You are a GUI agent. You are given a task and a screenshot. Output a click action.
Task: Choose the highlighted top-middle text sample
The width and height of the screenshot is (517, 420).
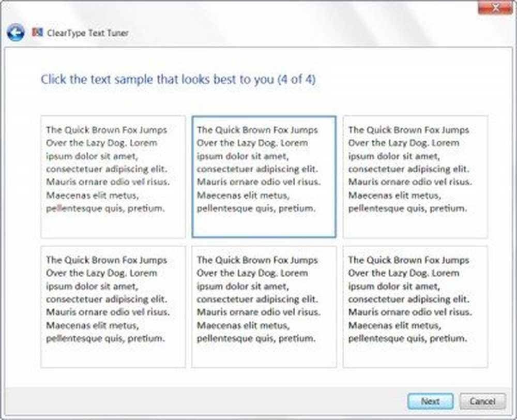click(x=264, y=176)
